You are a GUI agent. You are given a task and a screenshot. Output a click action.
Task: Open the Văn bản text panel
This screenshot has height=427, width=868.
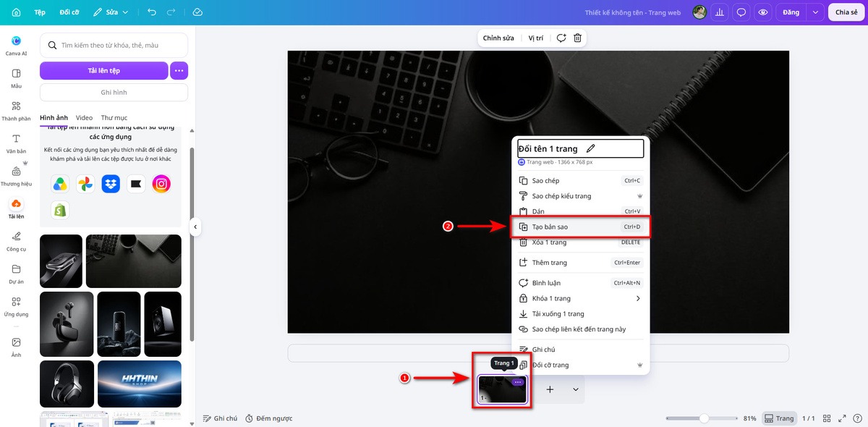(x=16, y=143)
